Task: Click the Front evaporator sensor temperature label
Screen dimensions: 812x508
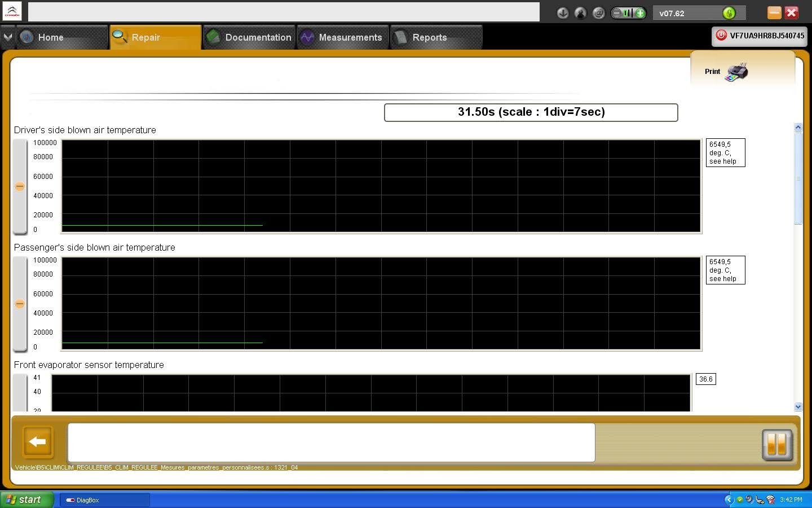Action: (x=89, y=365)
